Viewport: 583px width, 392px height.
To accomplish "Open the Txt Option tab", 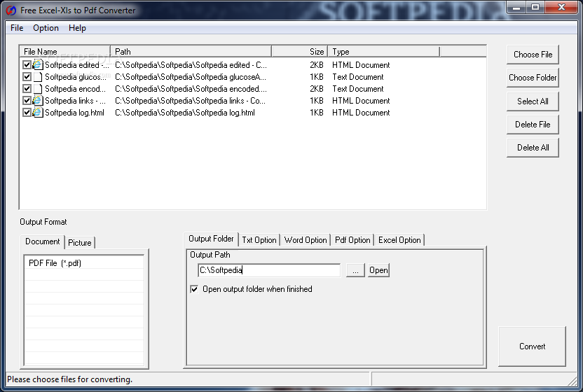I will (x=259, y=240).
